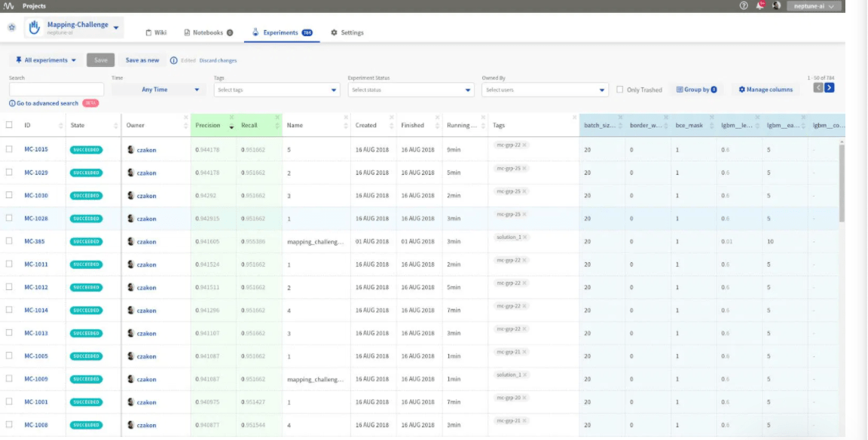Check the MC-1030 row checkbox

pos(9,195)
